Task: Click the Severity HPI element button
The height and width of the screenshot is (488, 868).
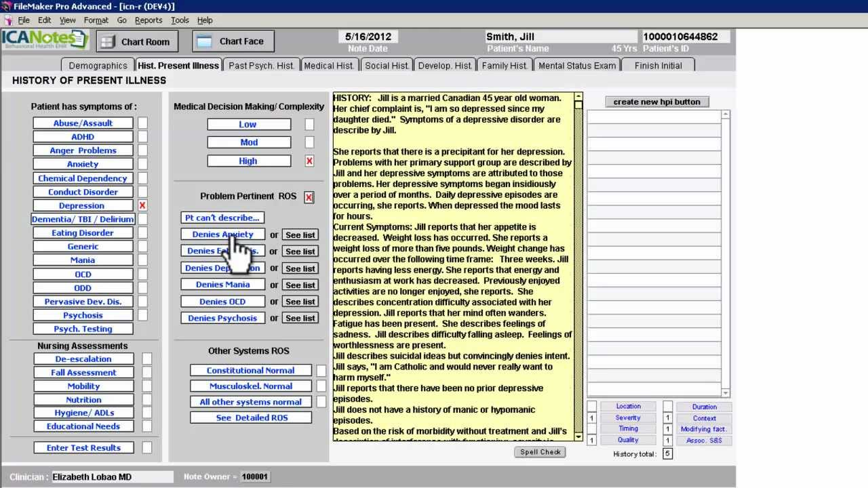Action: click(x=628, y=418)
